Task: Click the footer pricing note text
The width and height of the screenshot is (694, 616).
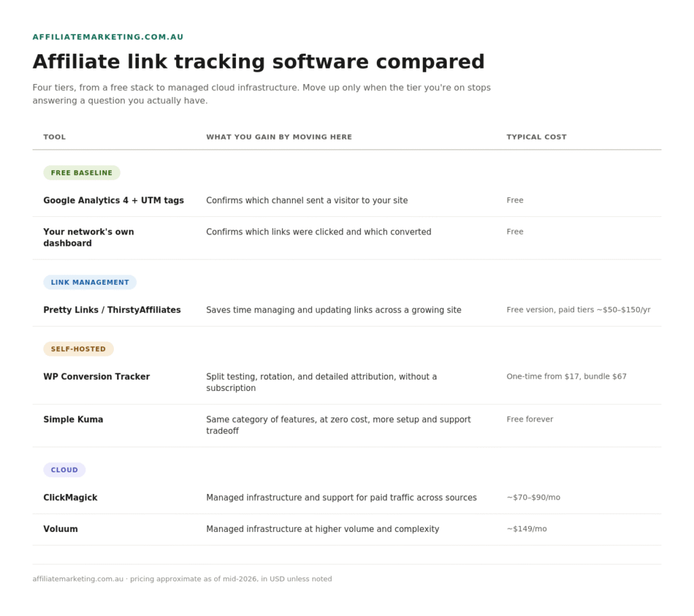Action: coord(182,579)
